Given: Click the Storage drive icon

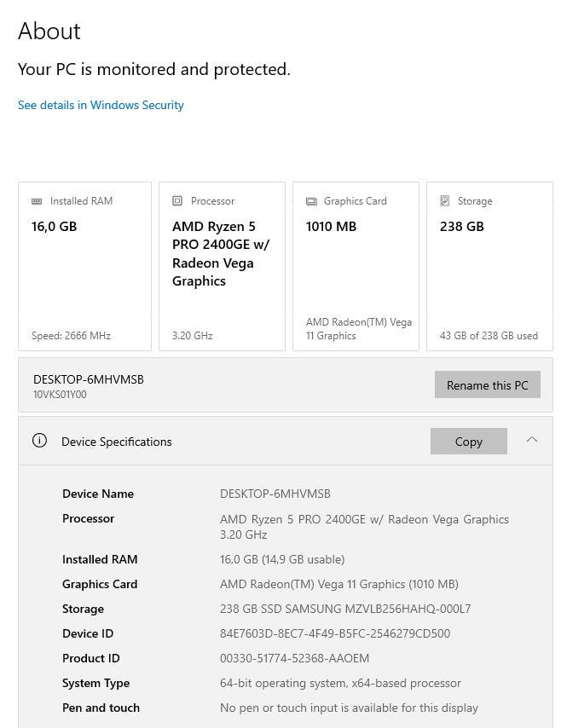Looking at the screenshot, I should point(445,200).
